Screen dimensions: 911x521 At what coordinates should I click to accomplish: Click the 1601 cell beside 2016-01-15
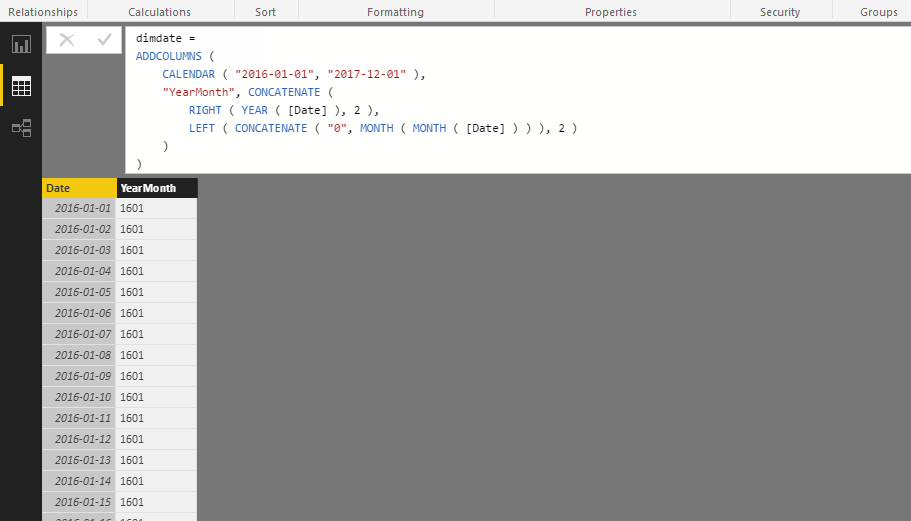point(157,502)
